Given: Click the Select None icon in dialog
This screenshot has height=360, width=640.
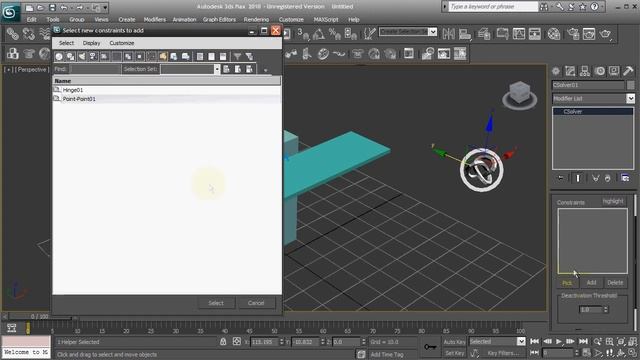Looking at the screenshot, I should tap(211, 56).
